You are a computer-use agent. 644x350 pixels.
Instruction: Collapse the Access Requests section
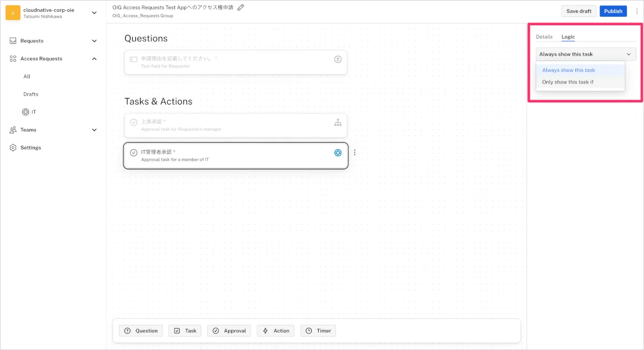tap(94, 58)
